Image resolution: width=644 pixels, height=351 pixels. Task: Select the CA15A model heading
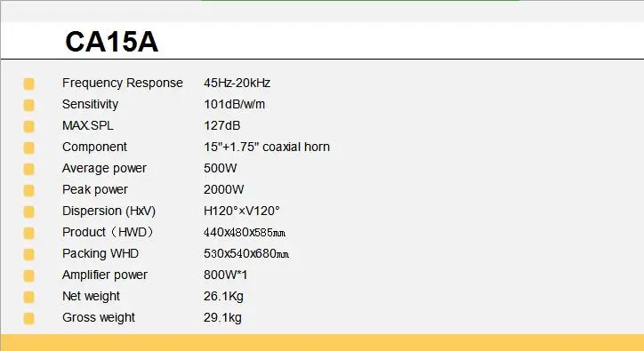112,42
